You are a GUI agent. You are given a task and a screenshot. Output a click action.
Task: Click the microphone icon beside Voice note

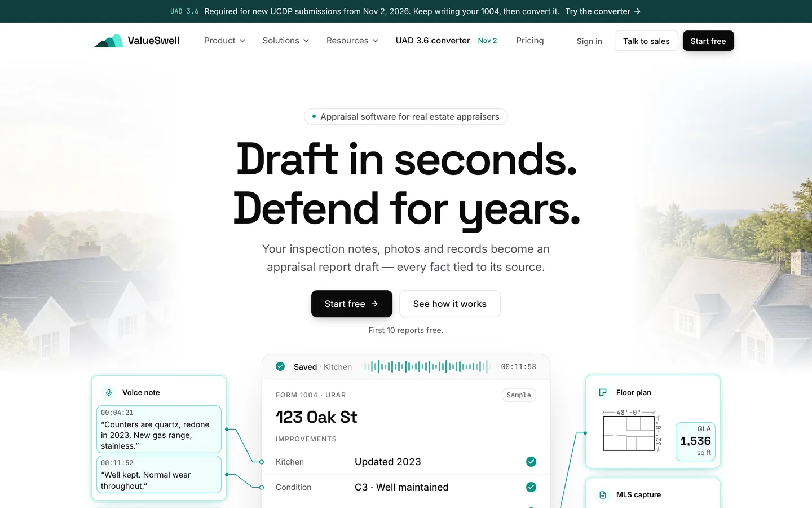[109, 393]
